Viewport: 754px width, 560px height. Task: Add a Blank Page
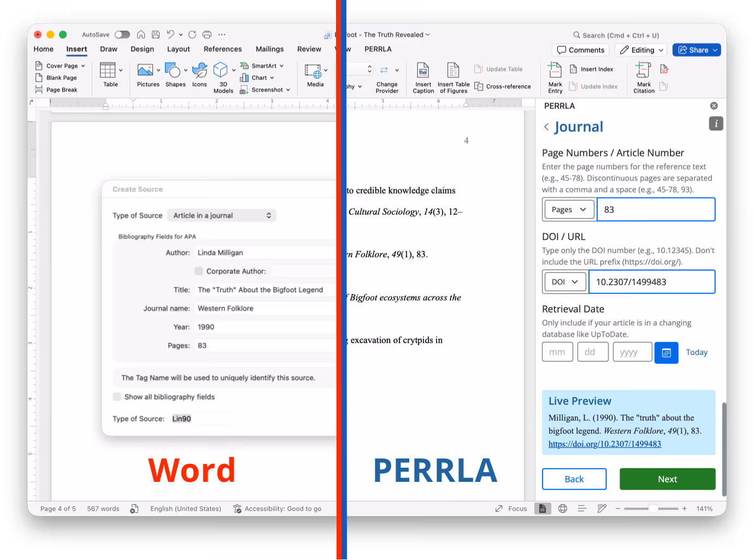[x=56, y=78]
